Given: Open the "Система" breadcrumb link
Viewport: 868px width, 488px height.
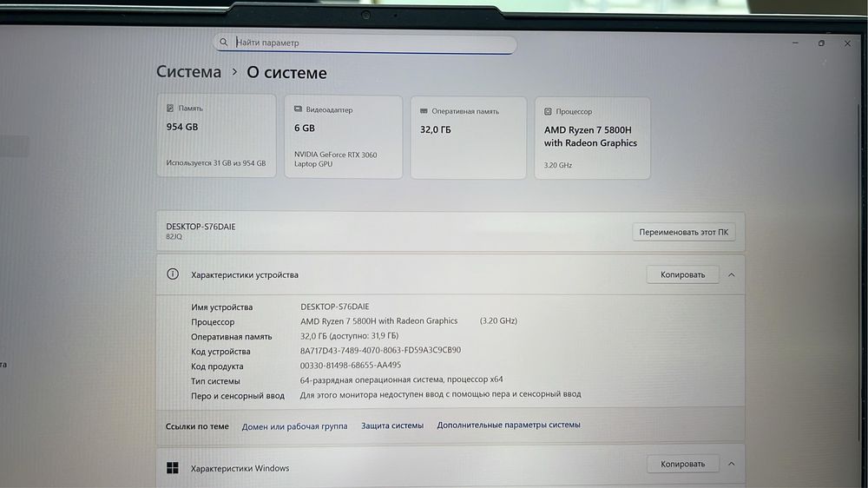Looking at the screenshot, I should tap(188, 71).
